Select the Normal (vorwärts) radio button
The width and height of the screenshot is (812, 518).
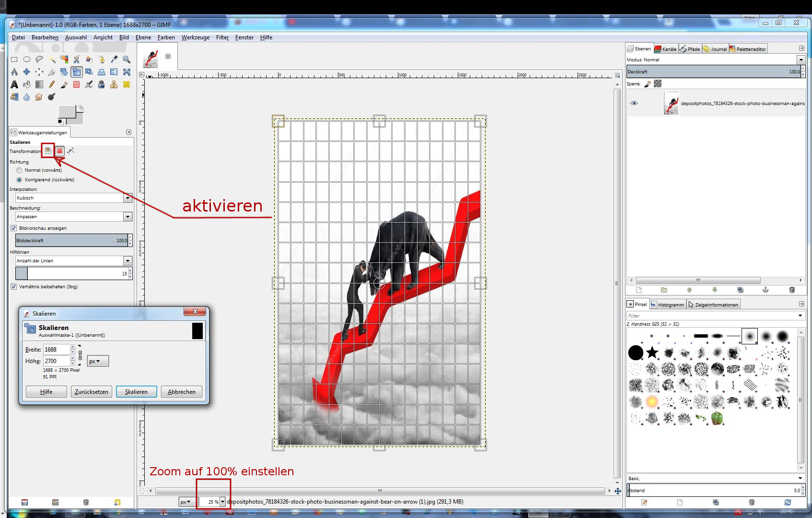click(x=19, y=170)
